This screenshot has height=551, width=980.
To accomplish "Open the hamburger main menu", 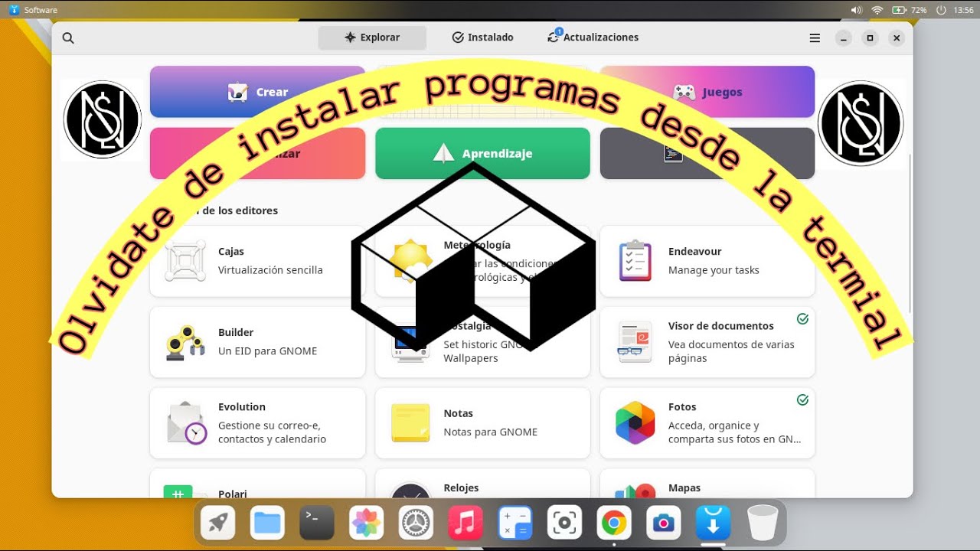I will (x=815, y=38).
